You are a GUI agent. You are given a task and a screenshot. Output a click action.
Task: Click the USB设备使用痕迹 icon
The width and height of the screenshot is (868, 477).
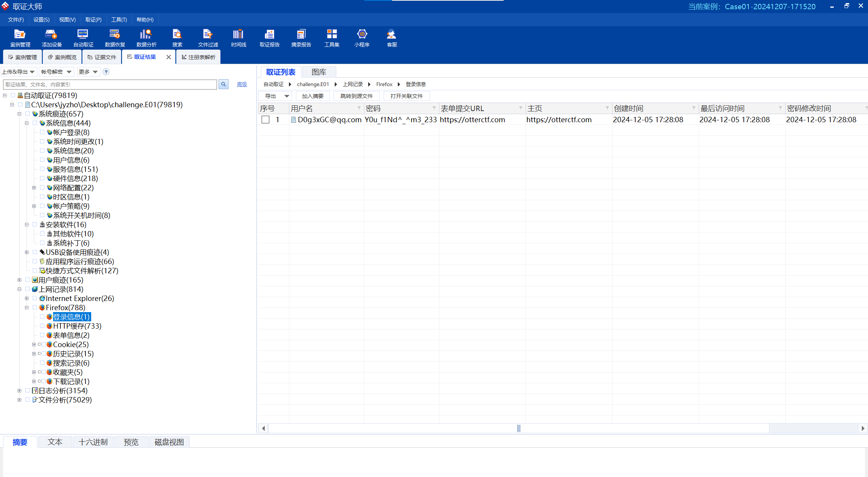click(42, 252)
